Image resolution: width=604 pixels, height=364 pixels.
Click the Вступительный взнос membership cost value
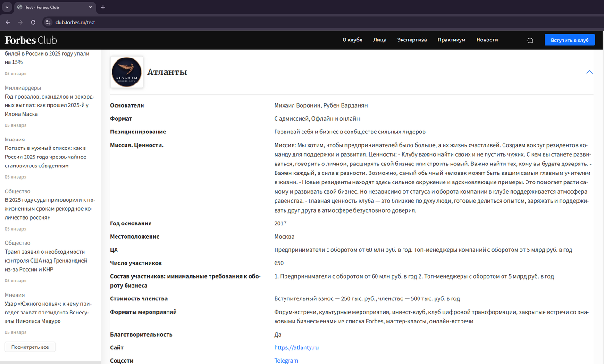[x=367, y=298]
